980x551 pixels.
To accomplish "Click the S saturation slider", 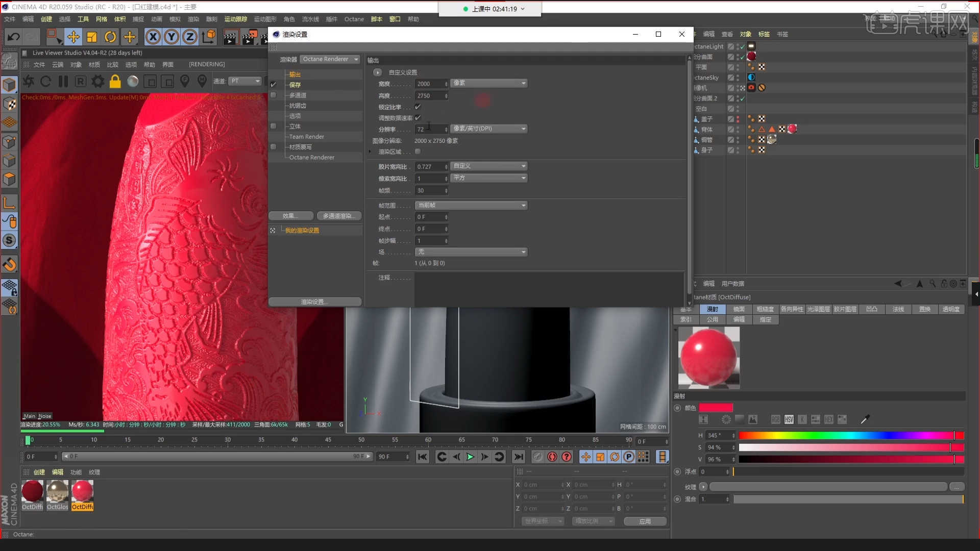I will [x=851, y=447].
